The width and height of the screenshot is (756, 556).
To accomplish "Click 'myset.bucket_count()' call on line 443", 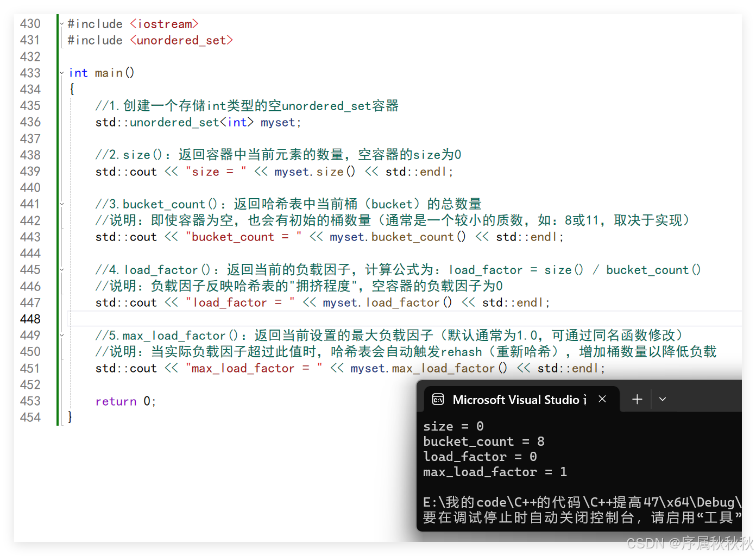I will pos(398,237).
